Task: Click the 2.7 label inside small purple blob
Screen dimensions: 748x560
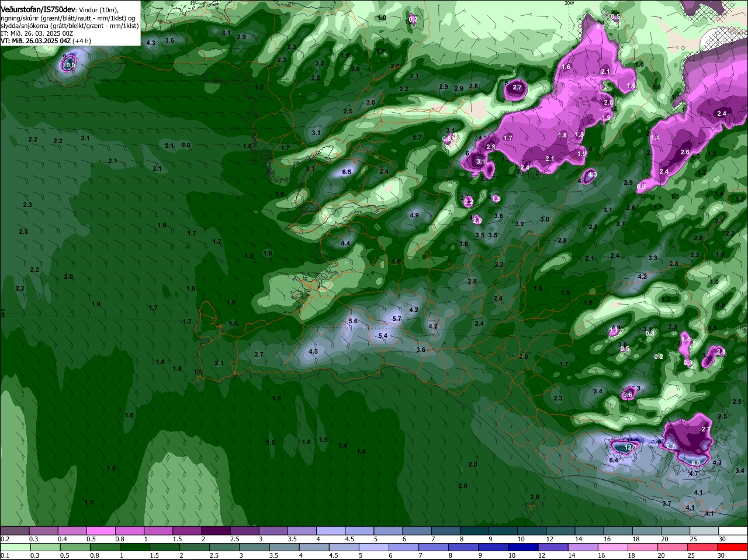Action: [517, 88]
